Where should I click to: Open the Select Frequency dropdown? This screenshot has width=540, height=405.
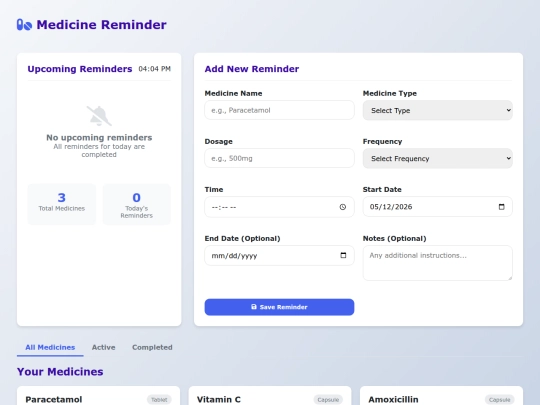[x=437, y=158]
